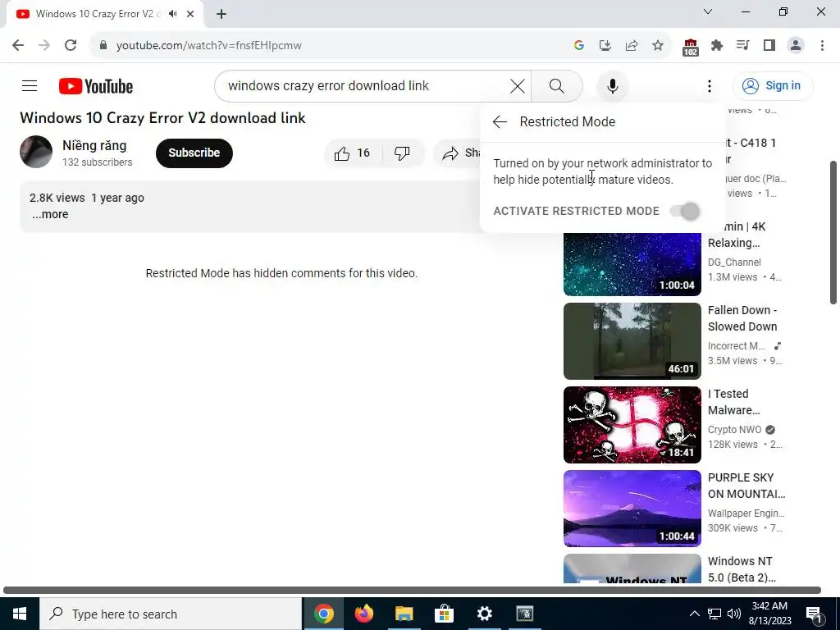Open Fallen Down - Slowed Down video title
Screen dimensions: 840x630
click(x=742, y=318)
